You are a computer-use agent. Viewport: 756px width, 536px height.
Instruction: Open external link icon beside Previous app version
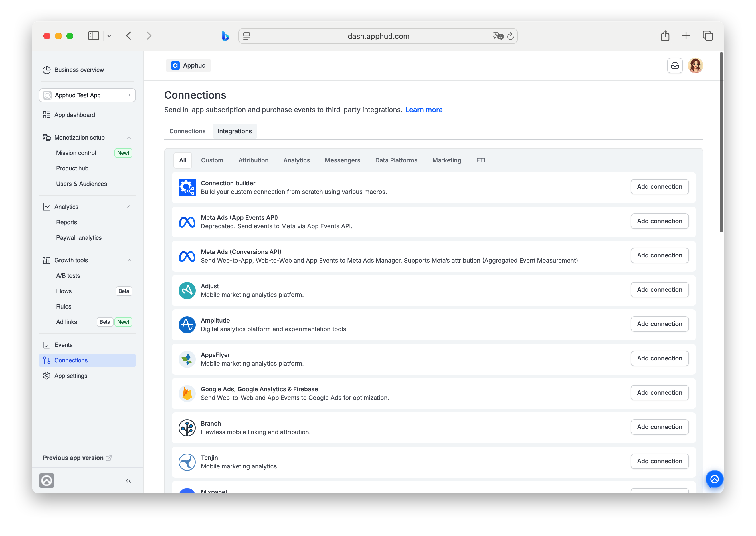pyautogui.click(x=109, y=458)
